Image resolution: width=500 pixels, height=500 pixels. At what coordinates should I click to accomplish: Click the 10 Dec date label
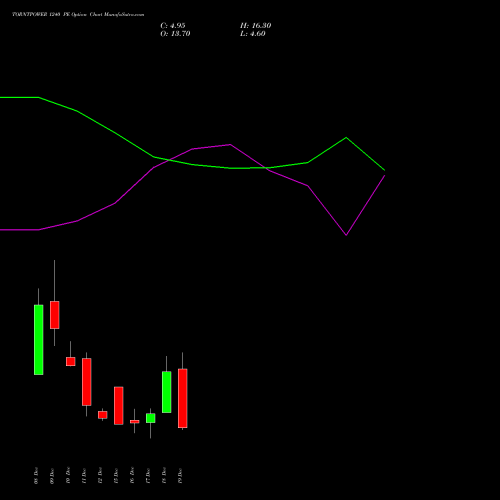click(68, 476)
